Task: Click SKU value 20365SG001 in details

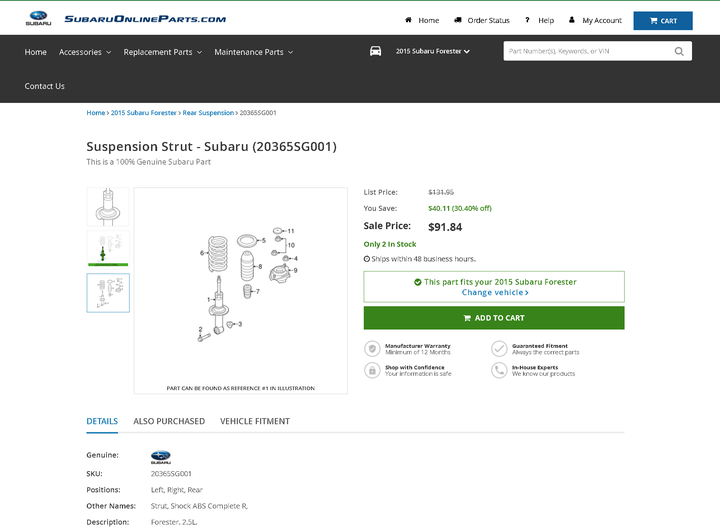Action: [171, 474]
